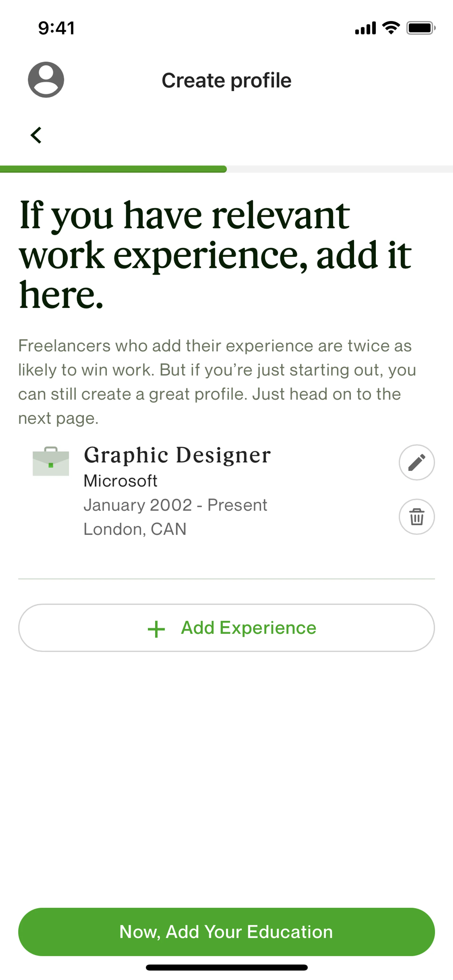Select the Graphic Designer job title
This screenshot has width=453, height=980.
[x=177, y=455]
